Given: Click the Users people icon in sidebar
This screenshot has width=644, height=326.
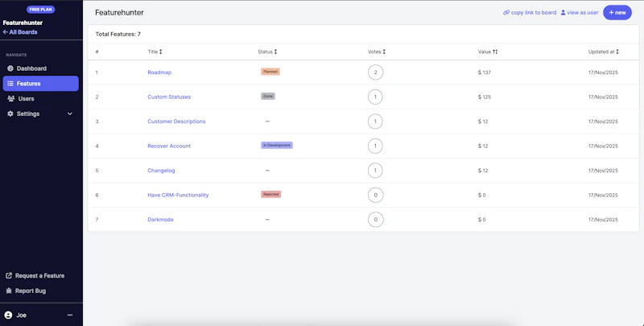Looking at the screenshot, I should (11, 98).
